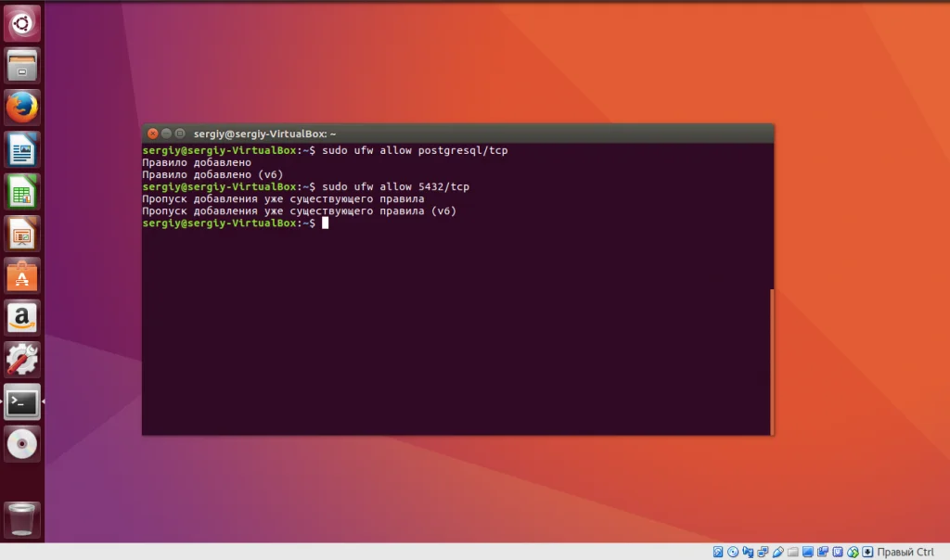950x560 pixels.
Task: Click the 'Правило добавлено' line without (v6)
Action: (x=197, y=162)
